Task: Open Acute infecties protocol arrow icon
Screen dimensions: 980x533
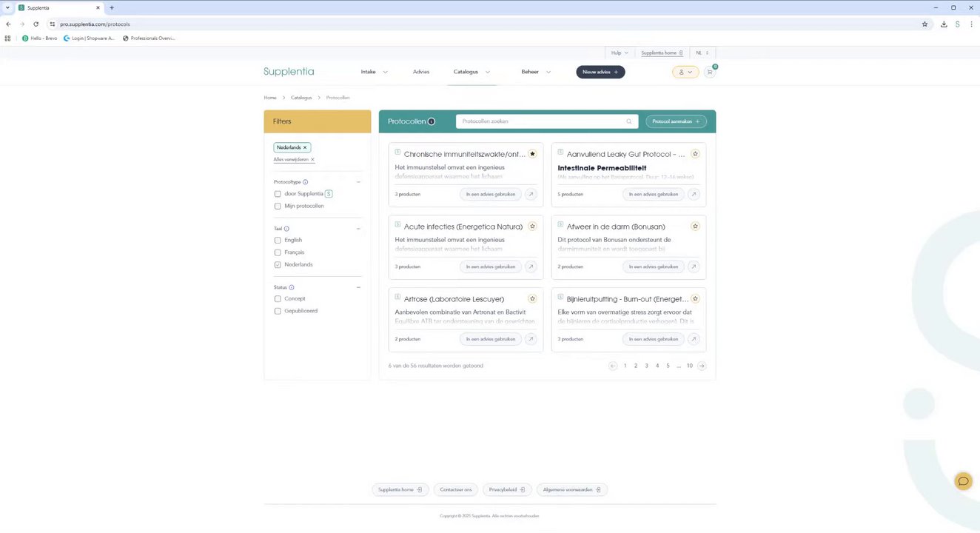Action: 531,266
